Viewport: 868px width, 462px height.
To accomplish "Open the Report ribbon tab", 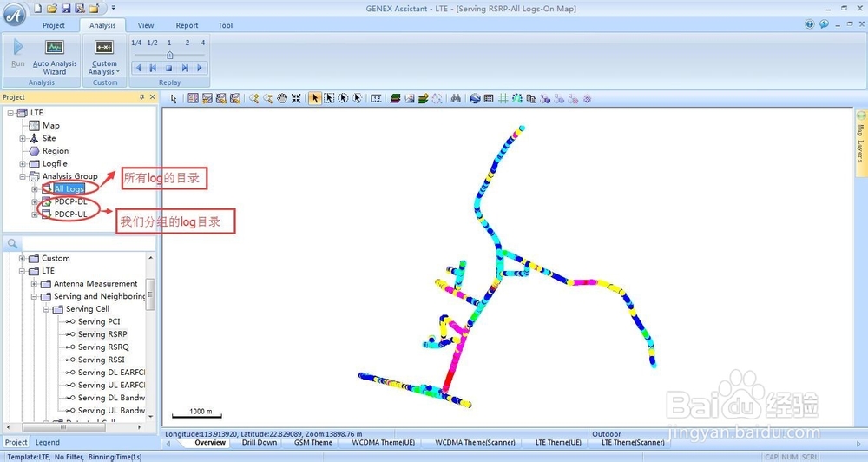I will [x=187, y=25].
